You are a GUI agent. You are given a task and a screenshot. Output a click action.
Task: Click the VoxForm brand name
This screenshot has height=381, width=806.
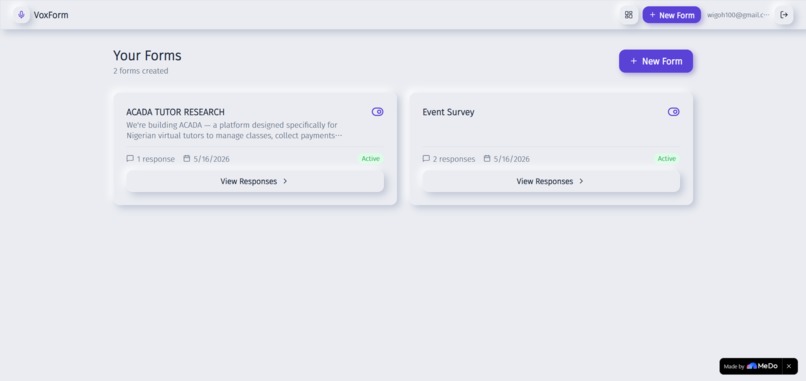(x=51, y=15)
